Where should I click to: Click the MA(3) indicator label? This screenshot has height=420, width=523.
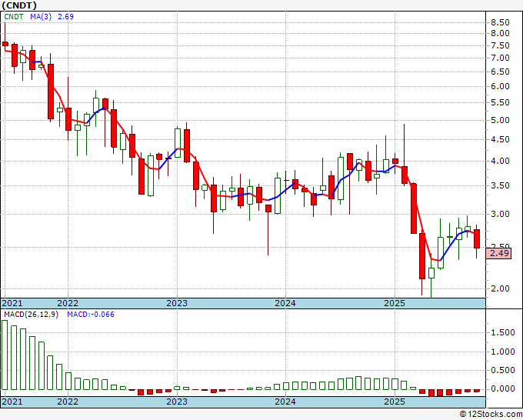tap(41, 17)
